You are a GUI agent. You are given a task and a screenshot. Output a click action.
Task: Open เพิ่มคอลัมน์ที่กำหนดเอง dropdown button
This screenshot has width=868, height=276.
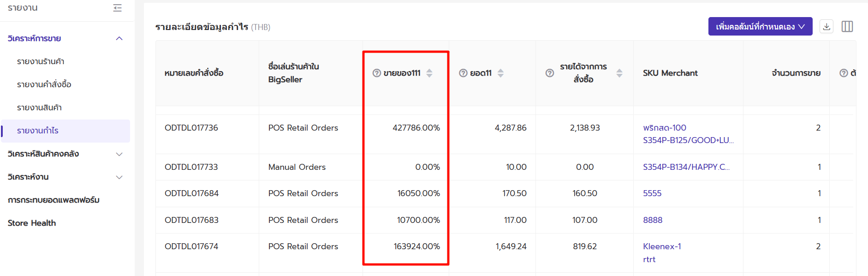760,27
